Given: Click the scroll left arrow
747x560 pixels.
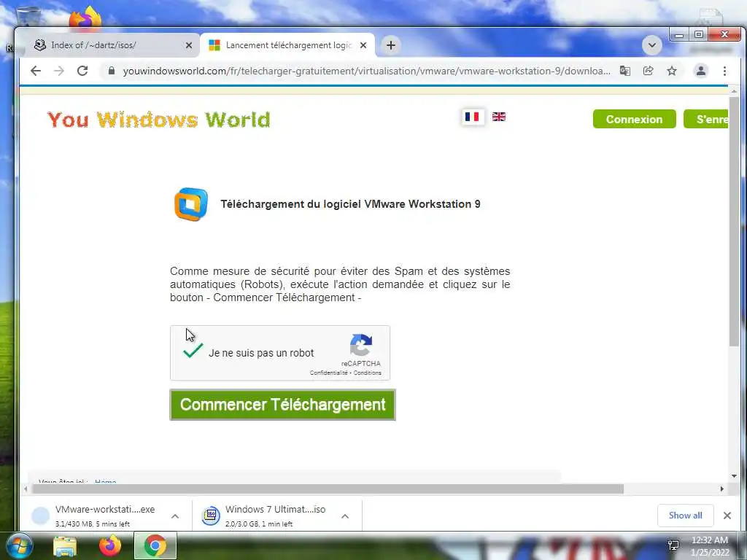Looking at the screenshot, I should pyautogui.click(x=26, y=489).
